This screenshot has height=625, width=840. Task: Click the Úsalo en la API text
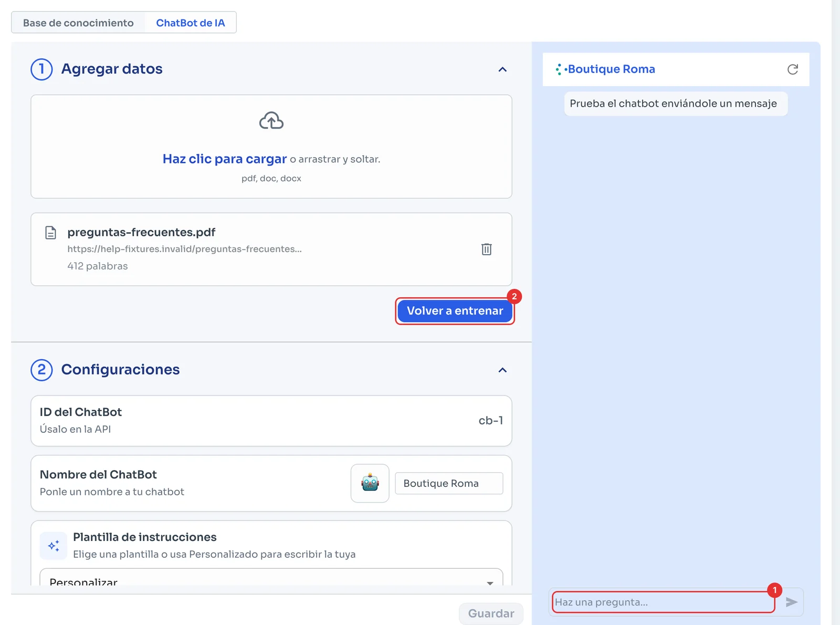point(76,429)
